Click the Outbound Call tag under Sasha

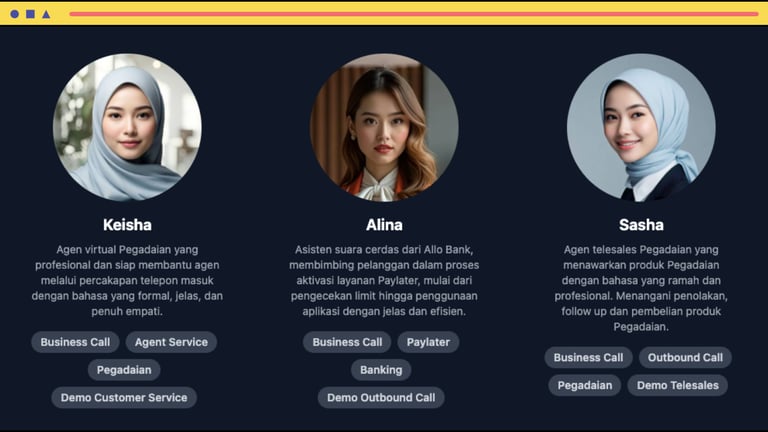click(x=685, y=358)
